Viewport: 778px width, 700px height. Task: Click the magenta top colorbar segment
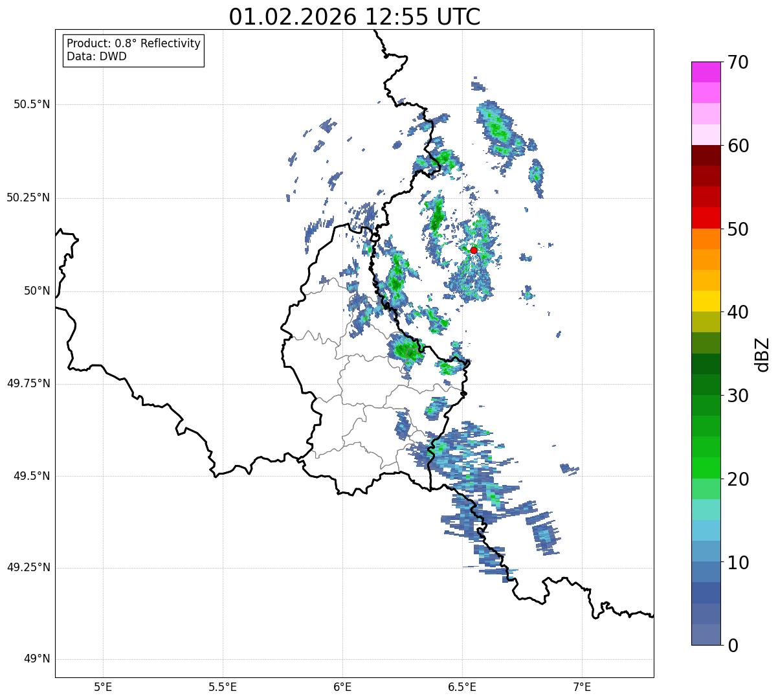(x=706, y=72)
